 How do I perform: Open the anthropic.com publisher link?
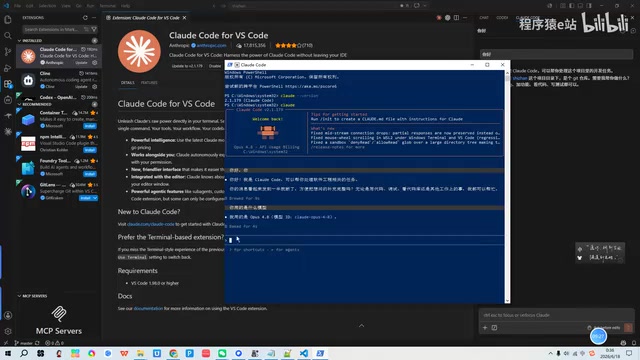[211, 45]
